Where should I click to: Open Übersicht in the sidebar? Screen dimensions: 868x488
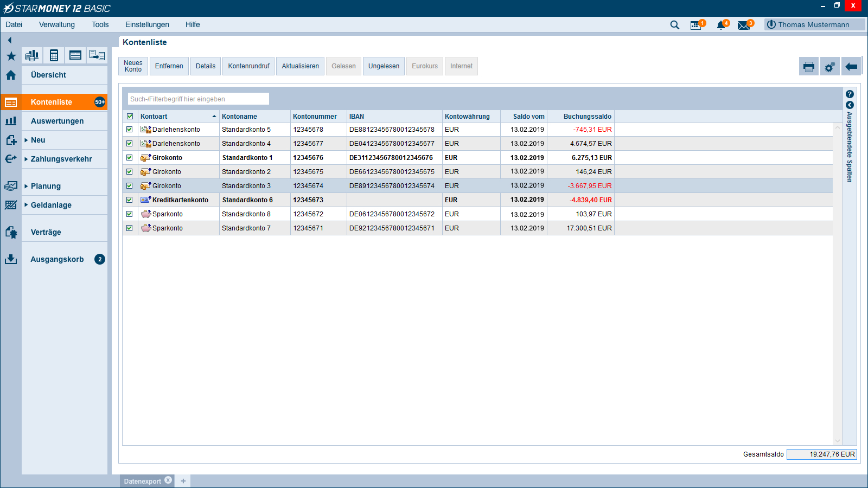[48, 75]
